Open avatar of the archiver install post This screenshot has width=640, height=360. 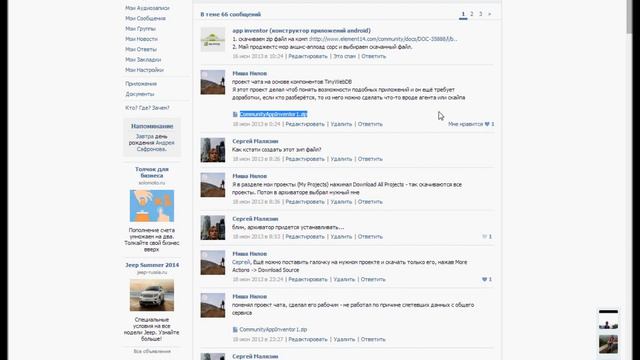213,228
